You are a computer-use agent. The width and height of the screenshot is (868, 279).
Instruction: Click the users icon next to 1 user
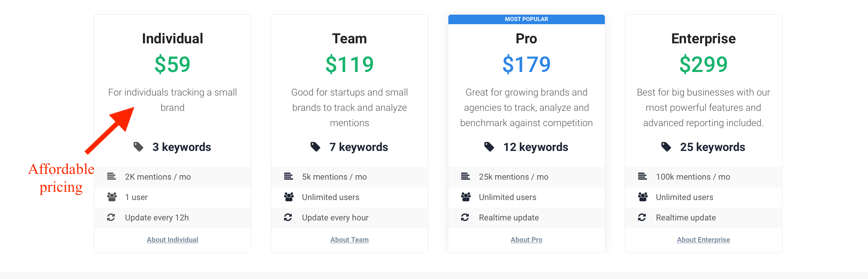112,197
